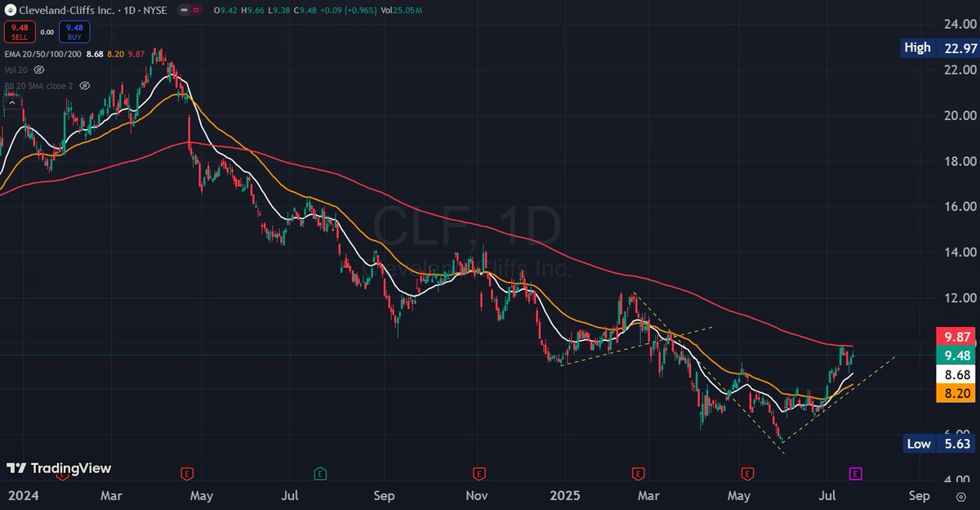980x510 pixels.
Task: Click the pink wavy-lines icon beside NYSE
Action: [x=196, y=10]
